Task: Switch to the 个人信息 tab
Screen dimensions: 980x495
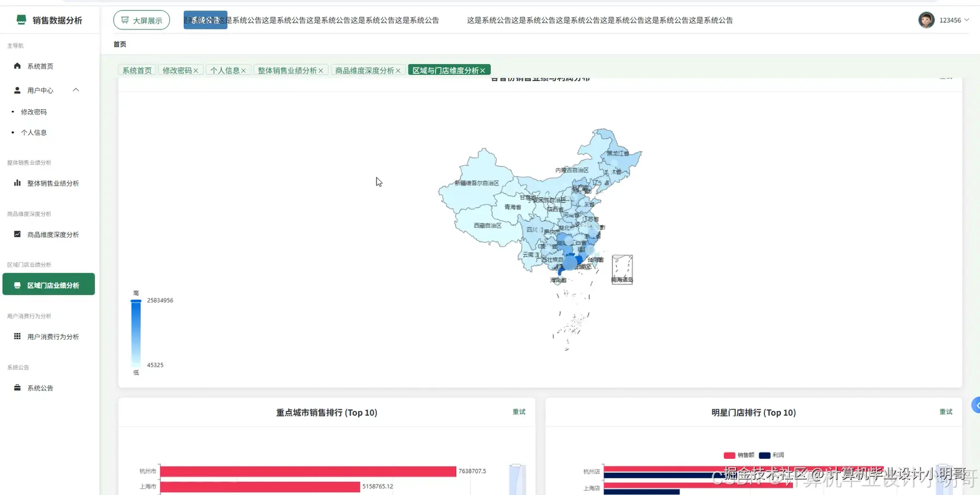Action: coord(224,70)
